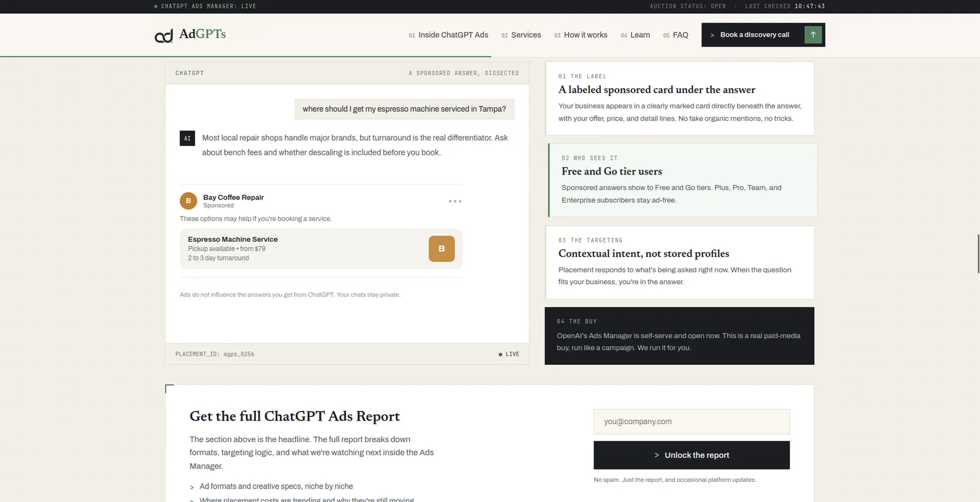Click 'PLACEMENT_ID: agps_0256' text
Screen dimensions: 980x502
pyautogui.click(x=215, y=354)
